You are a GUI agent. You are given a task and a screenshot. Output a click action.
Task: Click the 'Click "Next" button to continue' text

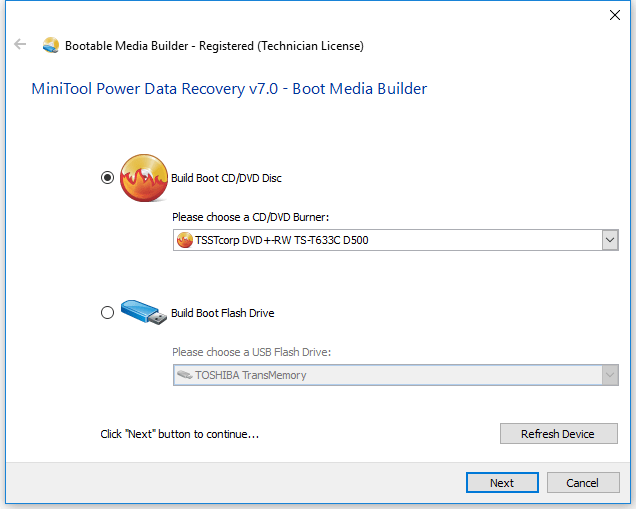[179, 434]
